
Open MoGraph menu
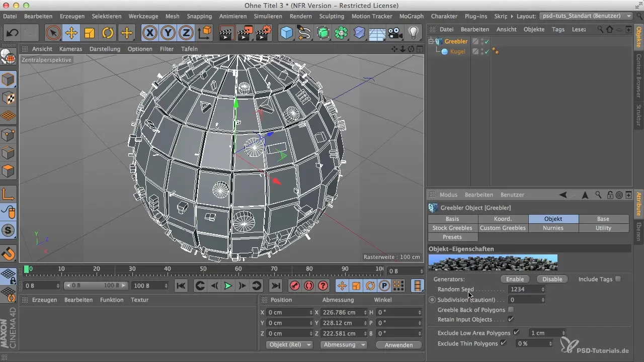tap(411, 16)
